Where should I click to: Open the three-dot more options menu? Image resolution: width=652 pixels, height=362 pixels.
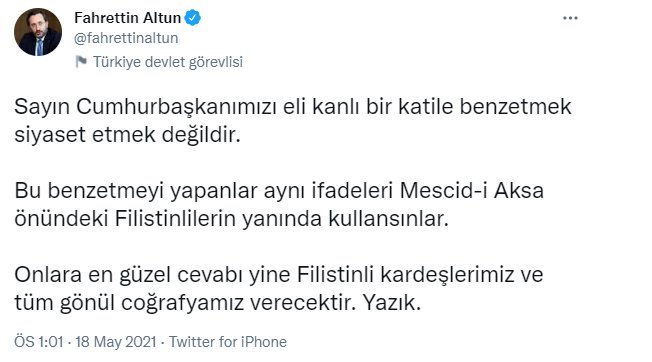(570, 18)
